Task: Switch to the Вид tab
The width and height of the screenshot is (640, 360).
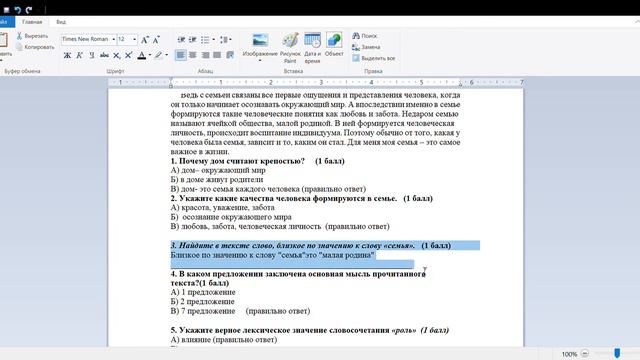Action: 61,22
